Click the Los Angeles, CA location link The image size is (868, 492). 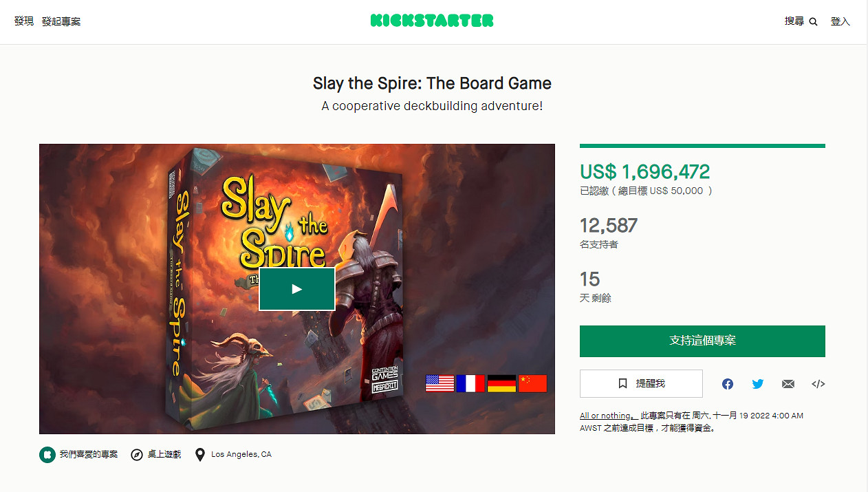241,454
